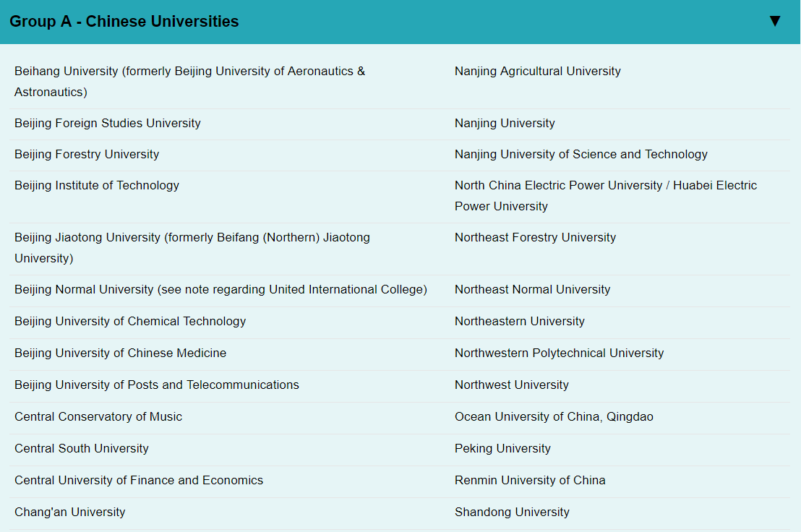The width and height of the screenshot is (801, 532).
Task: Select Northeastern University
Action: [x=520, y=321]
